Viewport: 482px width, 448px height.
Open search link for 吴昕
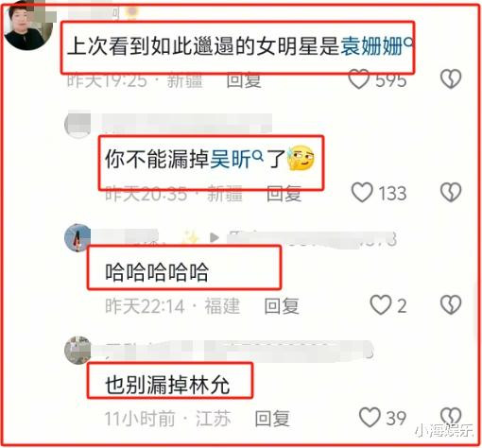(x=236, y=159)
